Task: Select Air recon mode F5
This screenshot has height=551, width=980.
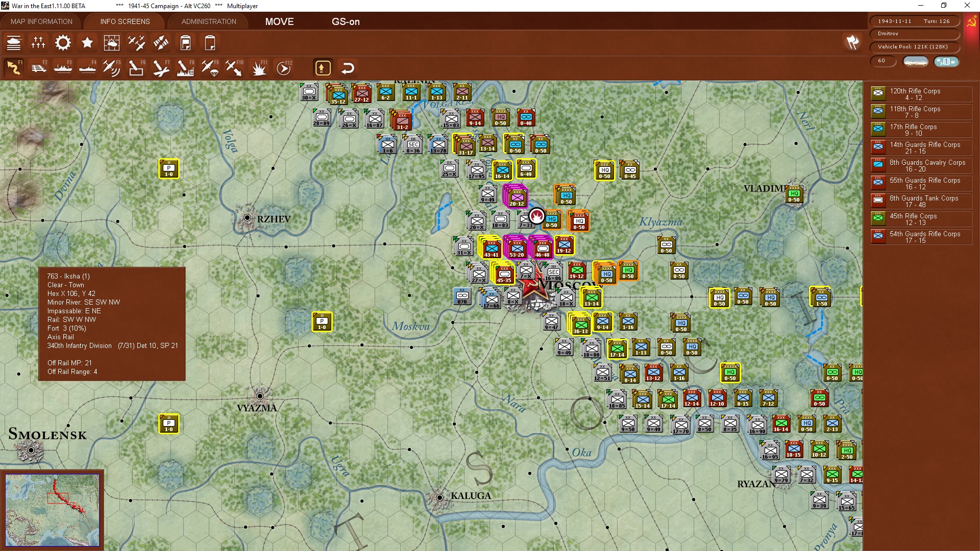Action: click(112, 68)
